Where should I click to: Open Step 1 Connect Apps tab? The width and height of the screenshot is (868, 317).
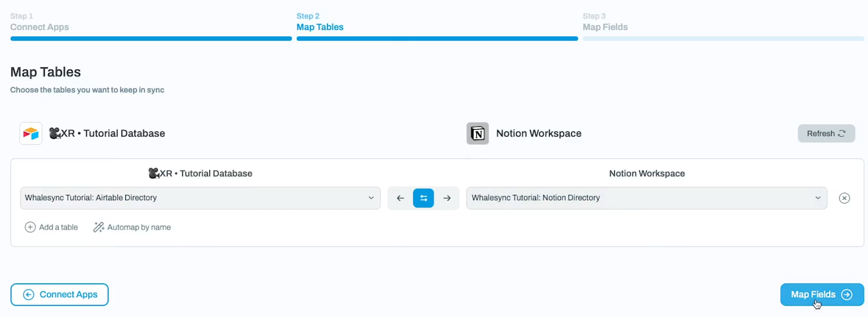point(40,22)
